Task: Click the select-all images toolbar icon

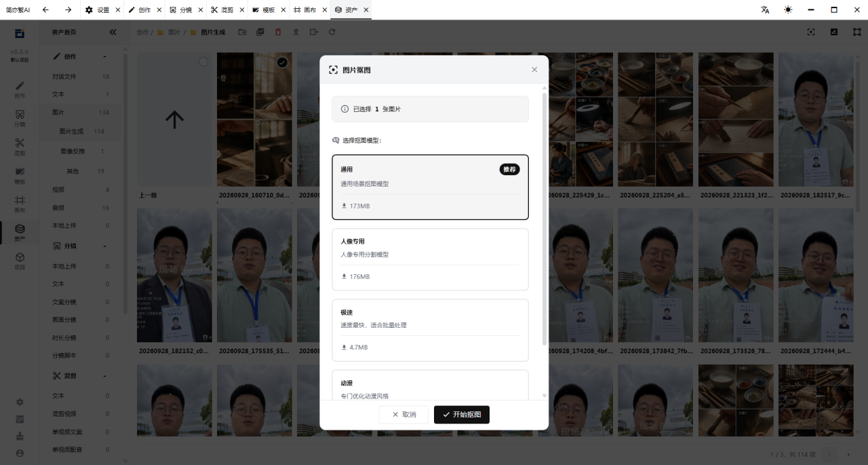Action: tap(260, 32)
